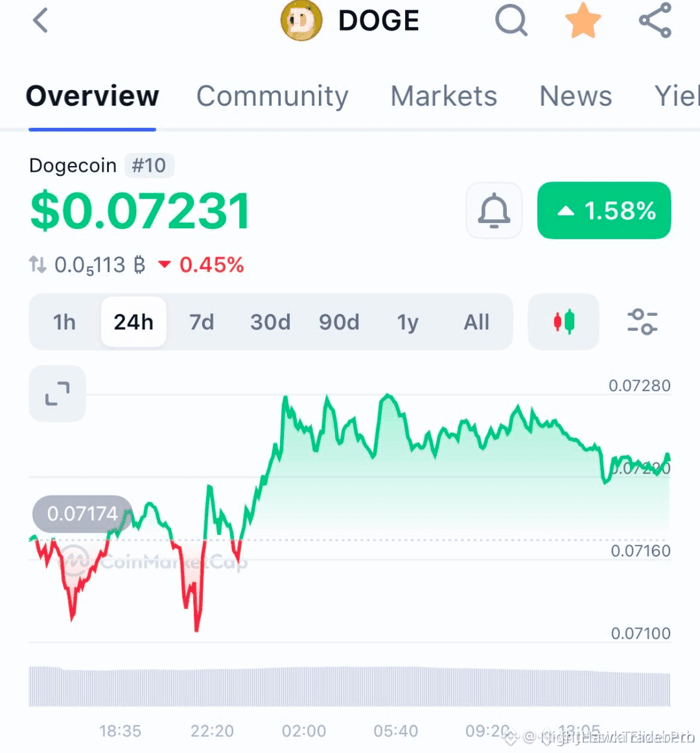This screenshot has width=700, height=753.
Task: Tap the 02:00 time label
Action: [x=304, y=731]
